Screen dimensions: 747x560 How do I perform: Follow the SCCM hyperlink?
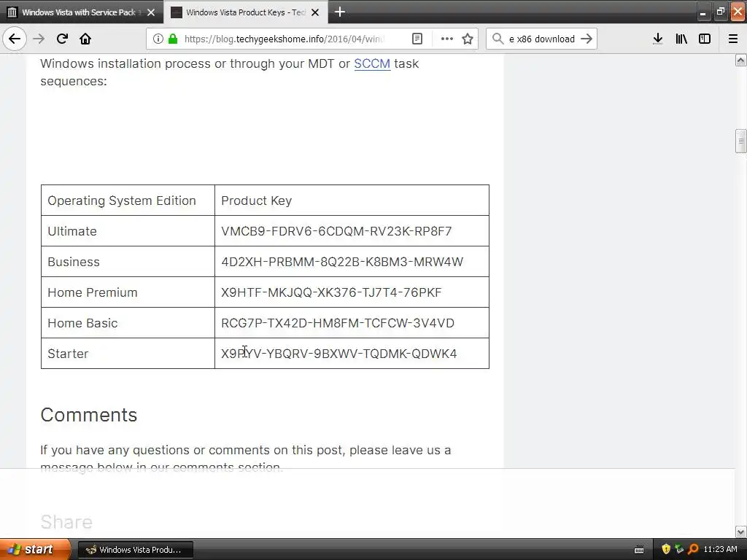click(x=372, y=63)
